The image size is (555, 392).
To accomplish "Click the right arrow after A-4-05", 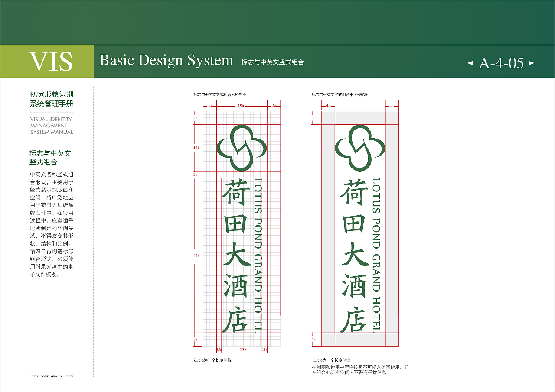I will (x=532, y=63).
